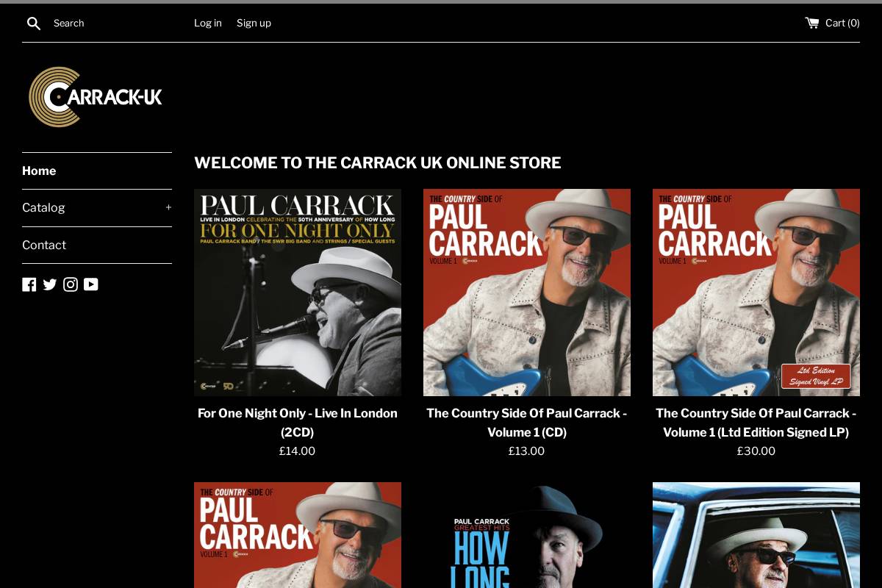Click the How Long album thumbnail
Viewport: 882px width, 588px height.
click(526, 535)
